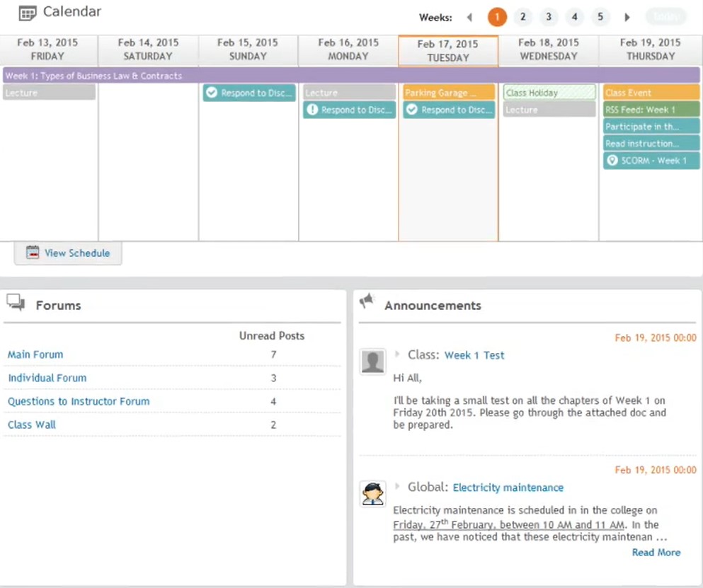
Task: Open the Week 1 Test author avatar
Action: [373, 361]
